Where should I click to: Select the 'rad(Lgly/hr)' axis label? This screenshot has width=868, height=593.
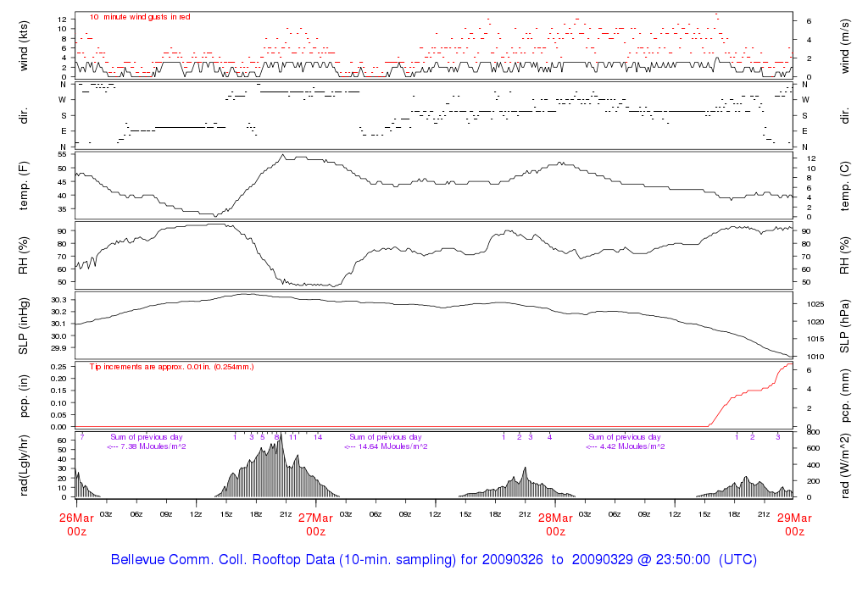point(23,466)
